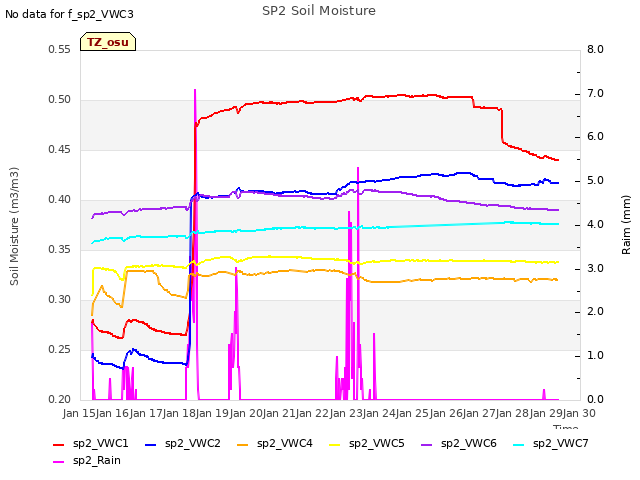Click the Jan 18 x-axis tick label
640x480 pixels.
click(x=179, y=414)
